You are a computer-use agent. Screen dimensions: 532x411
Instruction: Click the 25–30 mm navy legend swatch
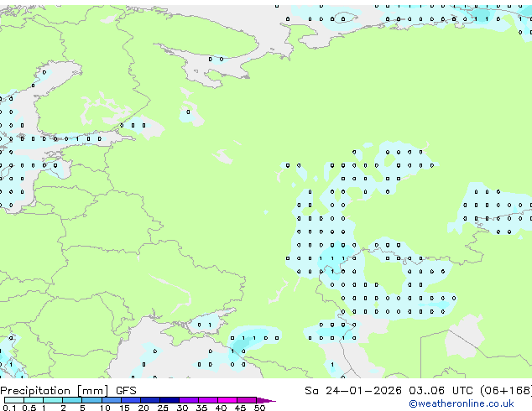(170, 400)
